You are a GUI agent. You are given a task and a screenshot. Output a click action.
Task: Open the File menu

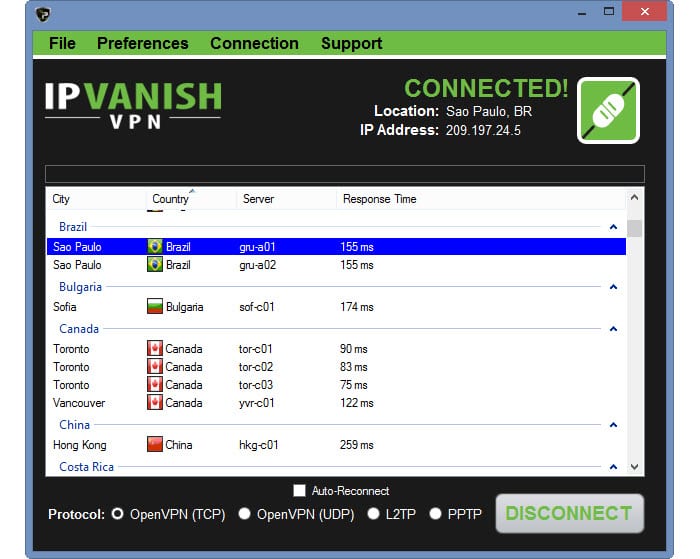(x=62, y=43)
